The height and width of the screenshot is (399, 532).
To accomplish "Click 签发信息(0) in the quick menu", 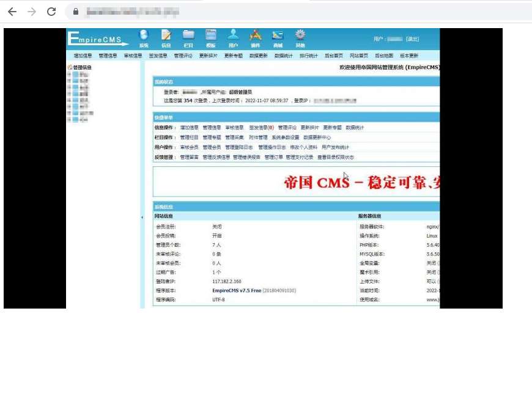I will [261, 128].
